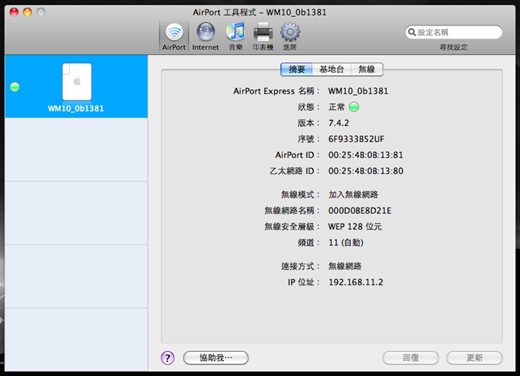
Task: Switch to the 摘要 summary tab
Action: tap(297, 69)
